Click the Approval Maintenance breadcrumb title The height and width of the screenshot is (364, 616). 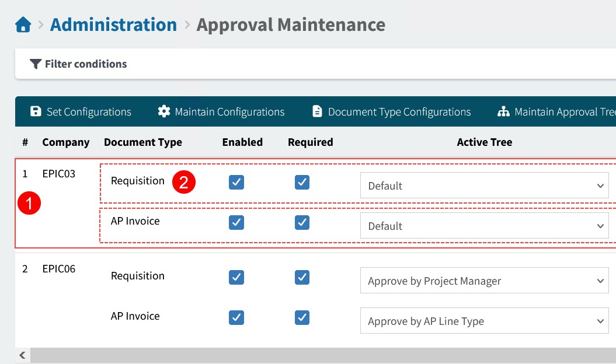[x=291, y=24]
